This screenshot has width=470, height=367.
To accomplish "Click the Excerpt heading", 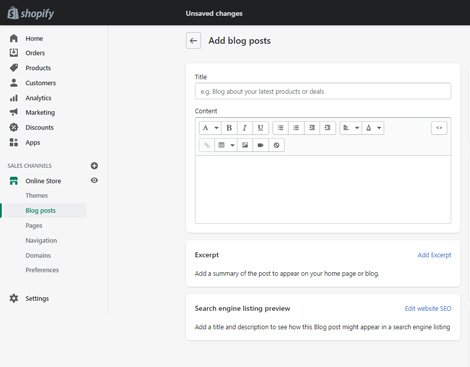I will click(x=207, y=255).
